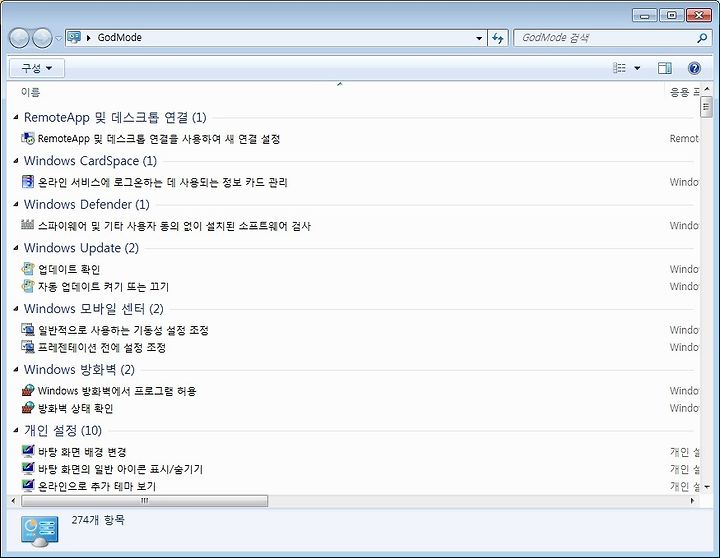Open 온라인 서비스에 로그온하는 데 사용되는 정보 카드 관리
Viewport: 720px width, 558px height.
(163, 182)
